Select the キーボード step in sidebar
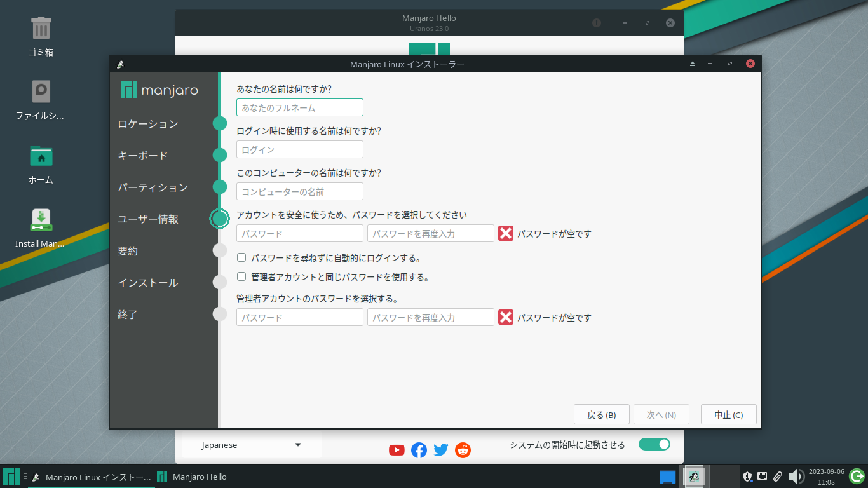 (143, 156)
